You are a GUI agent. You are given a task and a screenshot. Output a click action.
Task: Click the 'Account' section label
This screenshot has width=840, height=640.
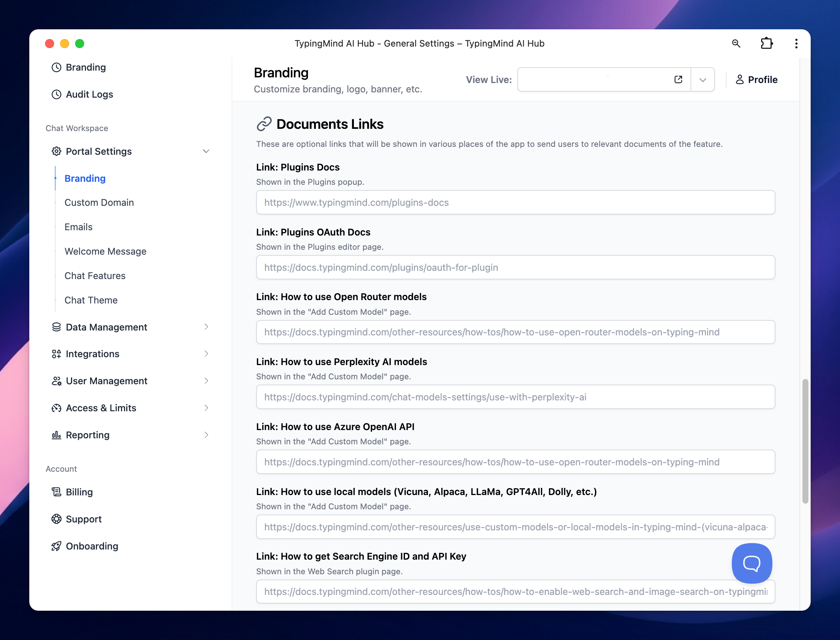(x=61, y=469)
